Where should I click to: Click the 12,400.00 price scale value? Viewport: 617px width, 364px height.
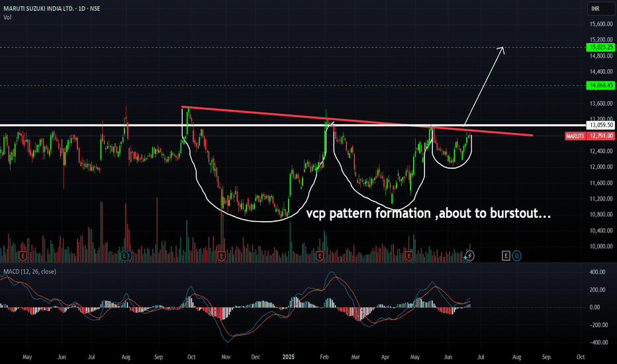pyautogui.click(x=601, y=151)
